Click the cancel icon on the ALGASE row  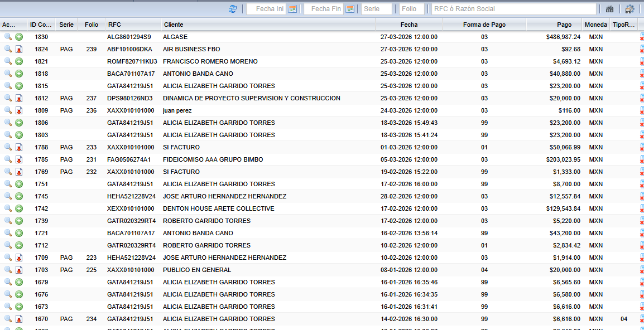pyautogui.click(x=642, y=37)
